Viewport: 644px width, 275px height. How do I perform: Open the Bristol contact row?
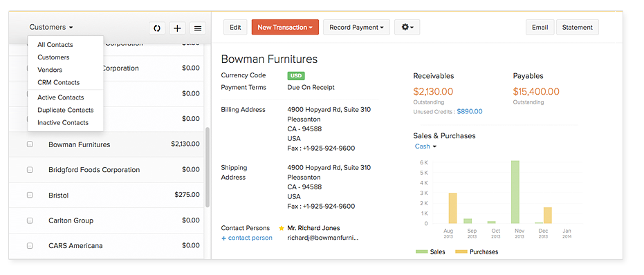pos(106,195)
